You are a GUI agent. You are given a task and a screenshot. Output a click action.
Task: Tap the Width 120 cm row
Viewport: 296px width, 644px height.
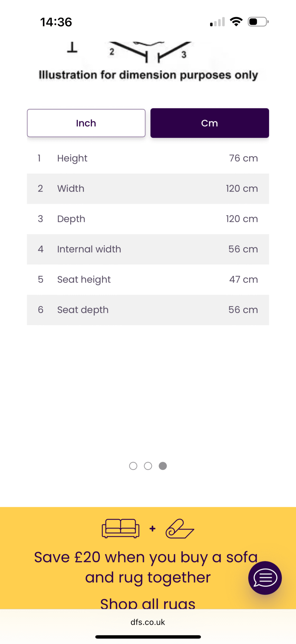click(x=148, y=188)
